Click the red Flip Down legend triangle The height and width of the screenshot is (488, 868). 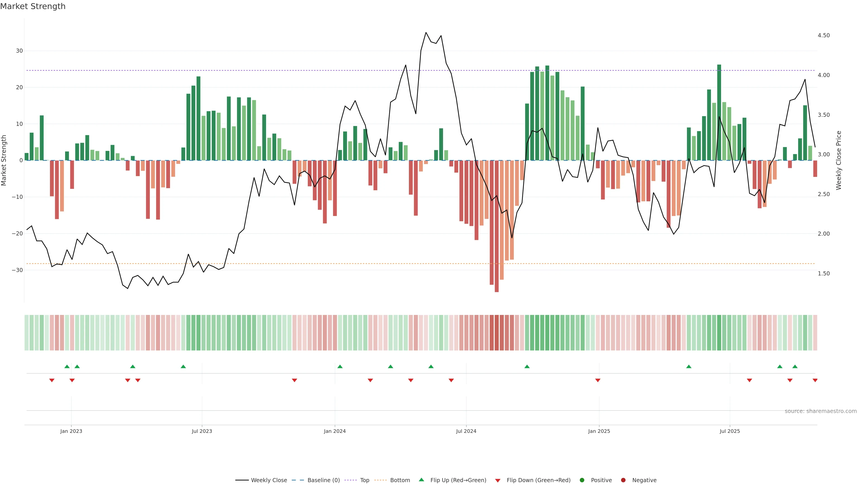(498, 480)
